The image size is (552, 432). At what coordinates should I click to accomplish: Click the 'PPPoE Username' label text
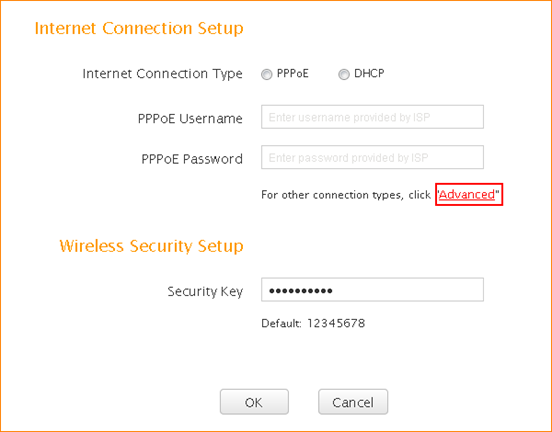(190, 119)
